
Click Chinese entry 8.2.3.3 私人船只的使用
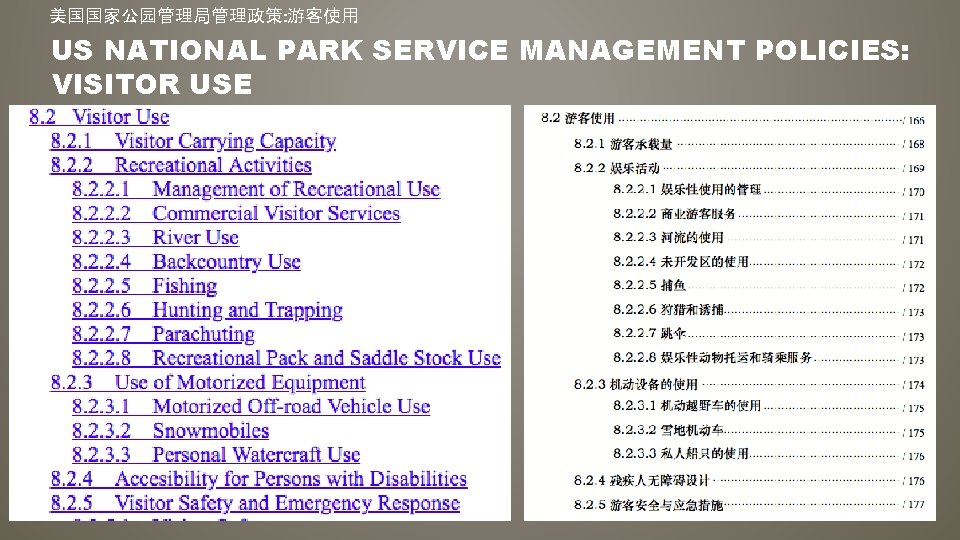[x=681, y=454]
